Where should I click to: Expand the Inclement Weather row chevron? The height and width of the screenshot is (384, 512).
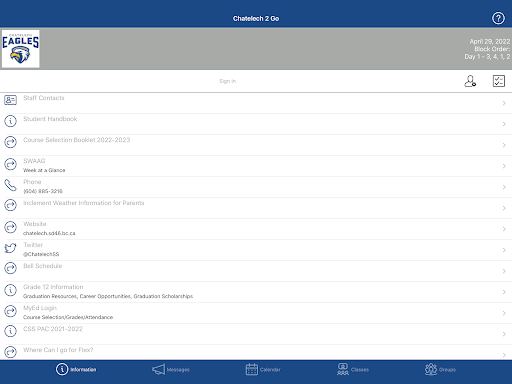(504, 208)
